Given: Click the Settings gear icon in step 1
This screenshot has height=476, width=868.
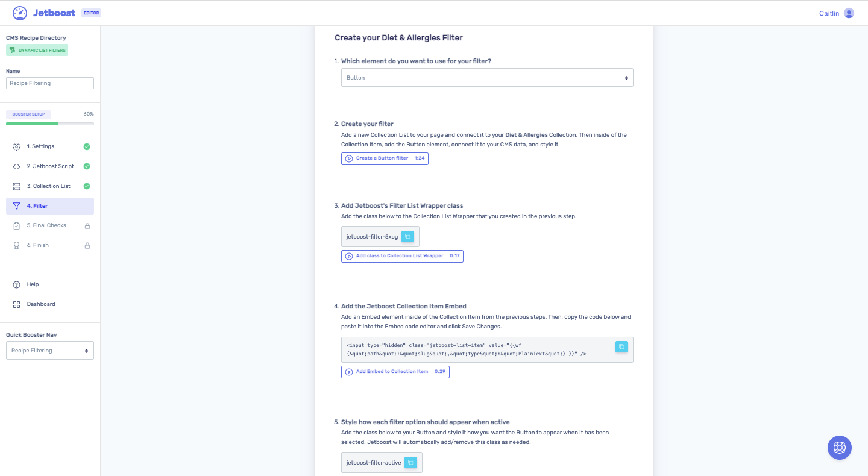Looking at the screenshot, I should click(16, 146).
